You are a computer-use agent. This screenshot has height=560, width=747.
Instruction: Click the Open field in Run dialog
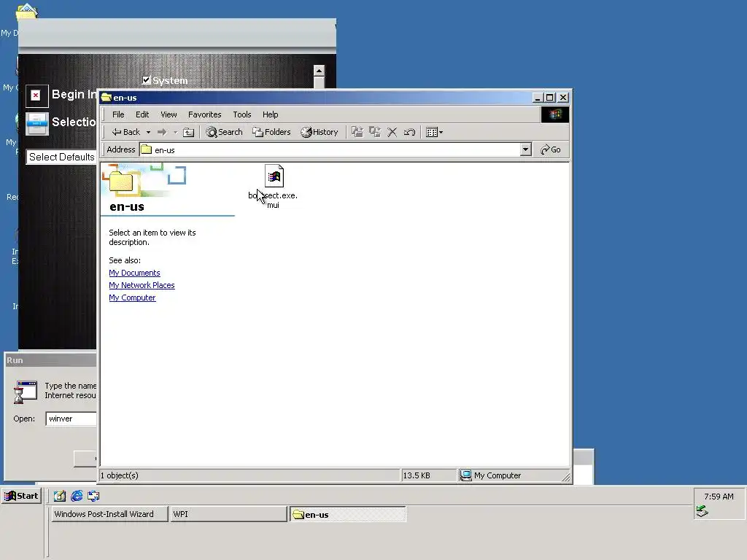71,419
